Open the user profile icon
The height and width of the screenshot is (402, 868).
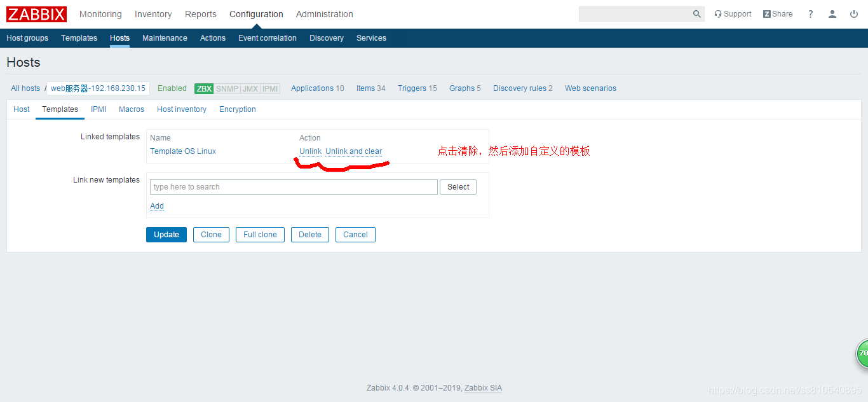pos(832,14)
